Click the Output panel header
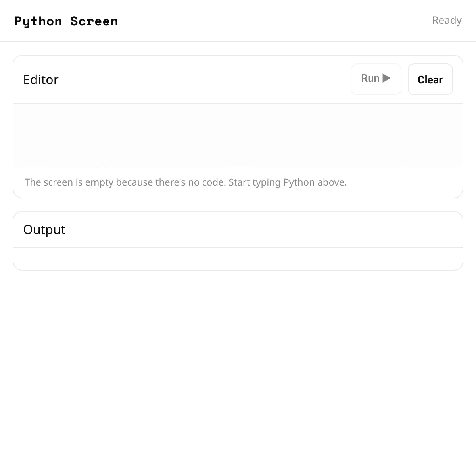This screenshot has height=476, width=476. click(44, 229)
